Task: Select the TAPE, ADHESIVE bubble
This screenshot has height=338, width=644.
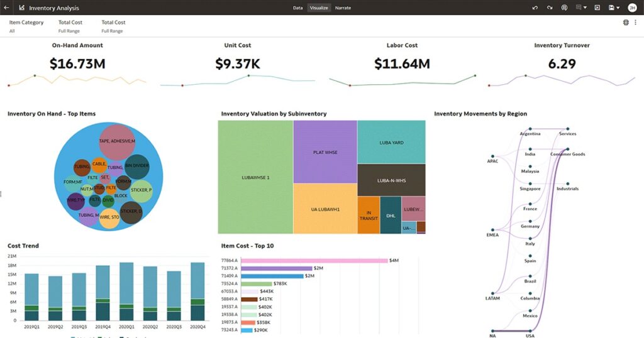Action: coord(116,142)
